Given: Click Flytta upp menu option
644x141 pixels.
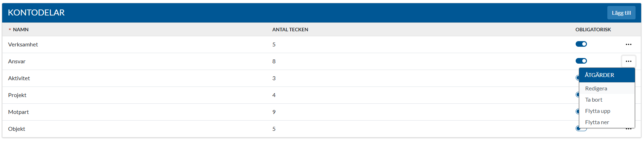Looking at the screenshot, I should point(597,111).
